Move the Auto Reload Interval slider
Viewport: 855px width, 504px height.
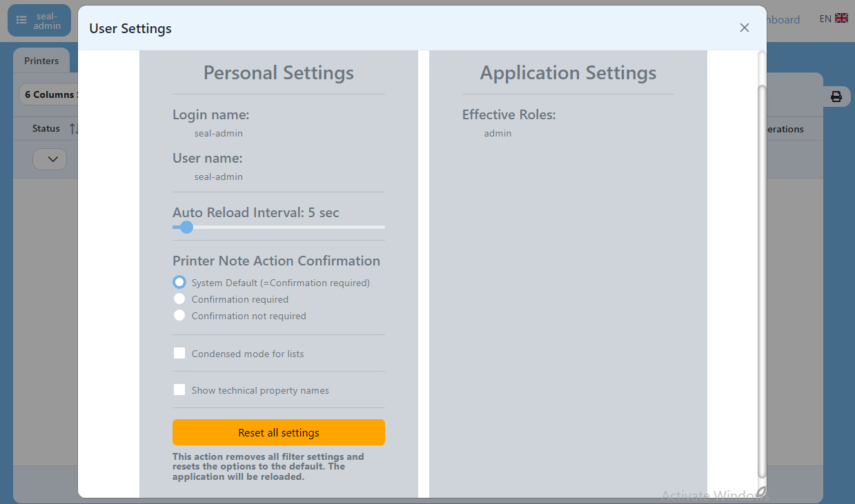click(186, 227)
